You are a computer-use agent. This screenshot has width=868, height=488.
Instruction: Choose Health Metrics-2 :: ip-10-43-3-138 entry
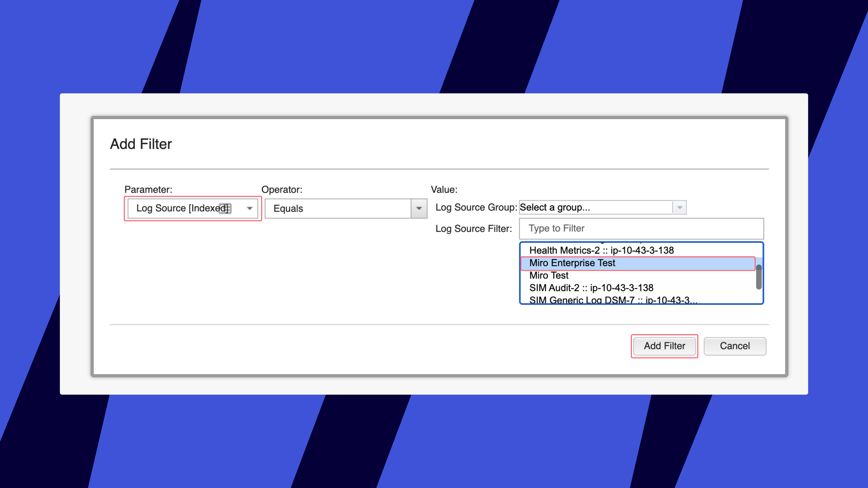tap(602, 251)
